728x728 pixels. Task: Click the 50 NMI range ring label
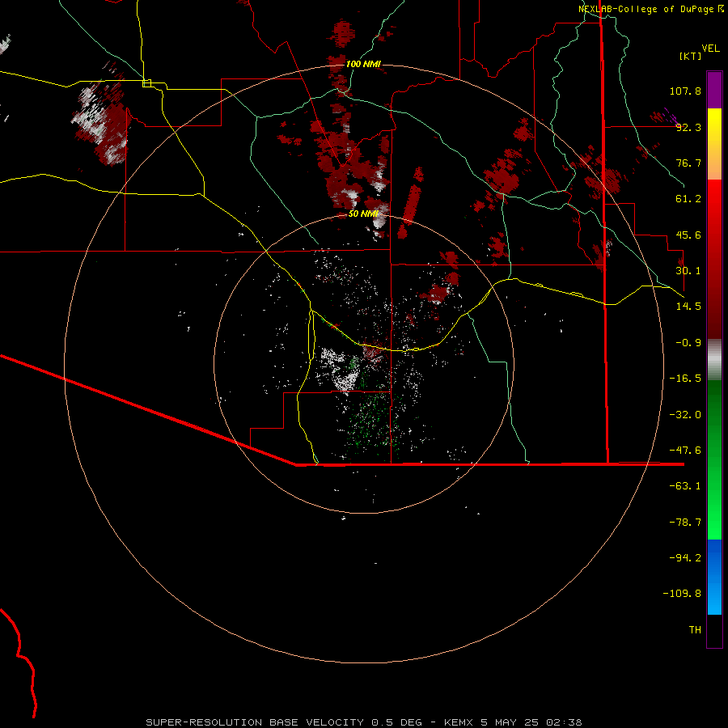[363, 214]
